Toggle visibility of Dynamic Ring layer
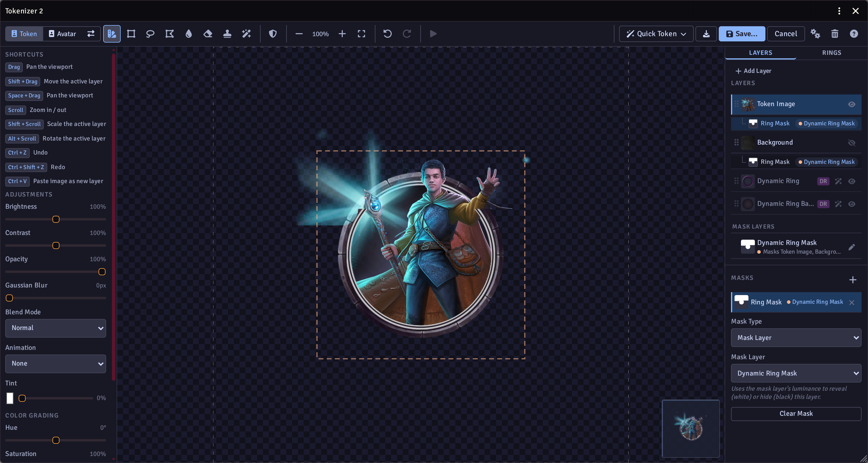The height and width of the screenshot is (463, 868). point(851,181)
